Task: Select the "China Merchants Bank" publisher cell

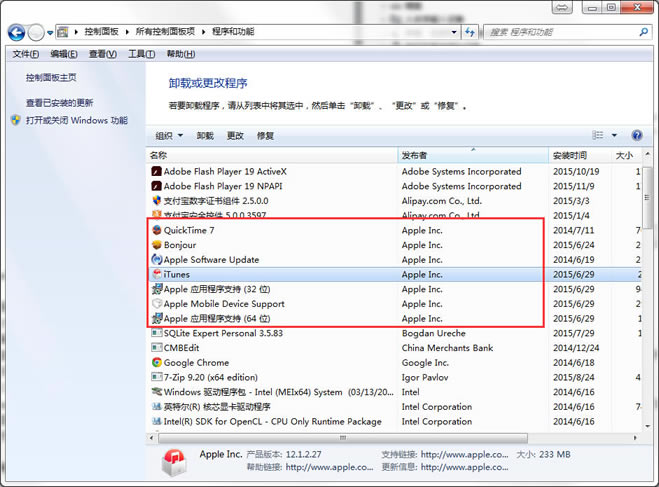Action: tap(447, 348)
